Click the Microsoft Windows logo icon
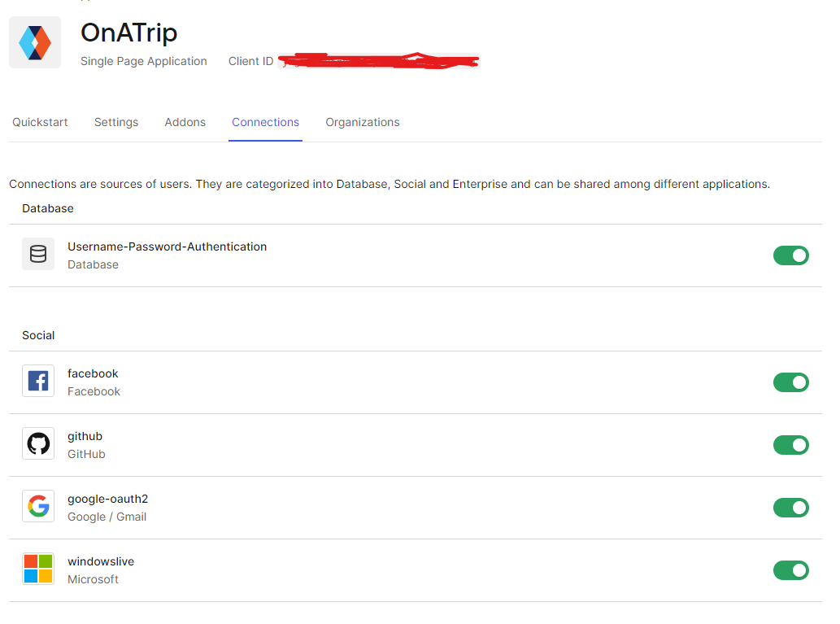The height and width of the screenshot is (624, 840). click(38, 569)
